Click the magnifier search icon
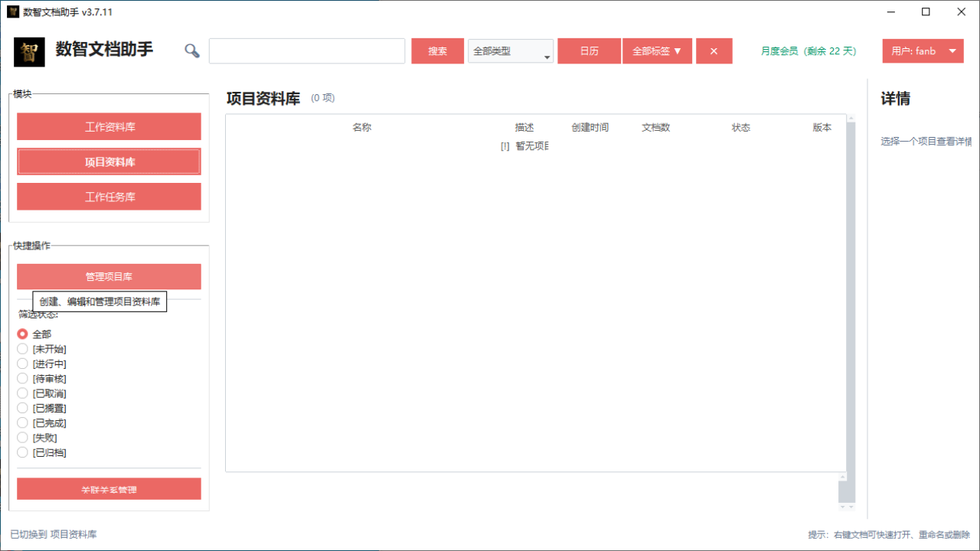This screenshot has width=980, height=551. click(192, 51)
